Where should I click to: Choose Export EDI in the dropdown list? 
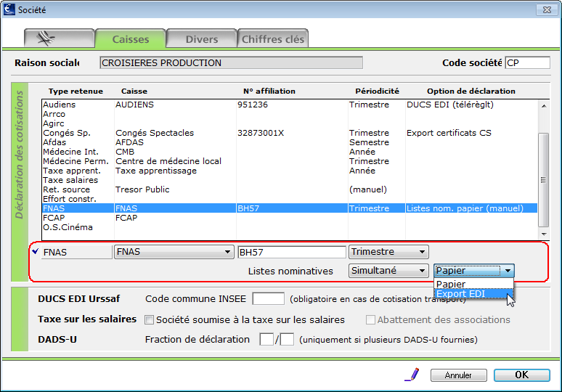474,293
